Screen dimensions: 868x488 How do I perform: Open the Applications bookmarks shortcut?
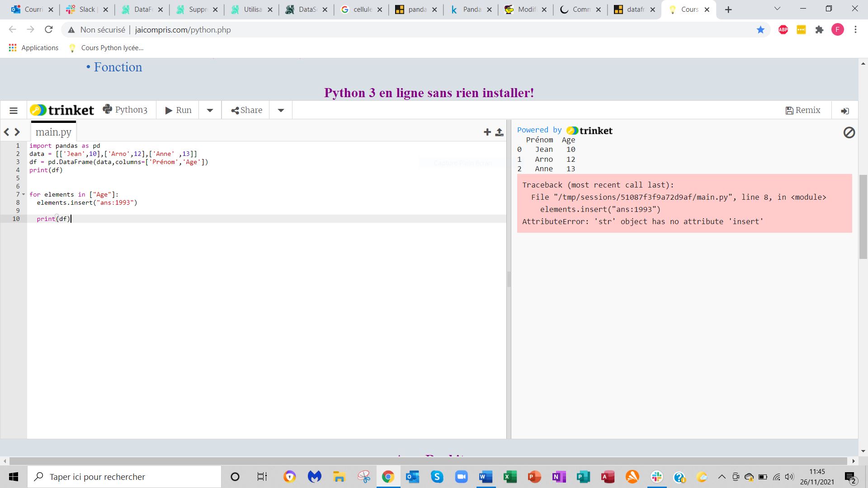tap(34, 48)
